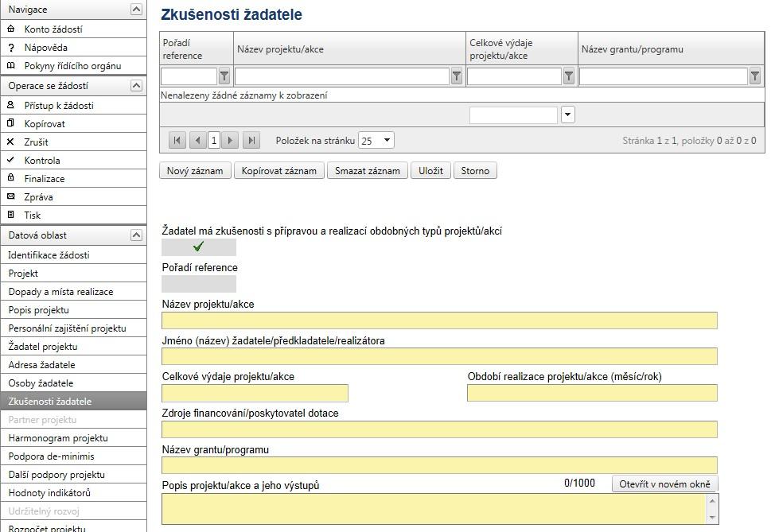Focus the Pořadí reference column filter field
The width and height of the screenshot is (775, 532).
click(x=189, y=76)
